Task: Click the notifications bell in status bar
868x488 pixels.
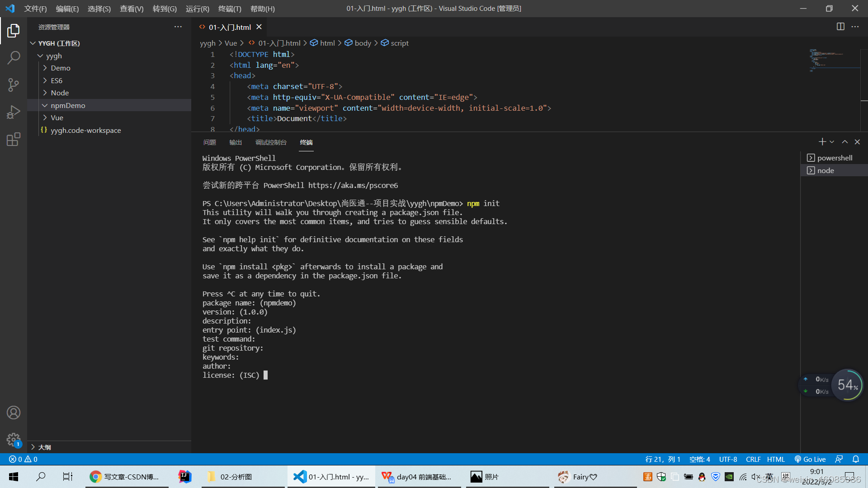Action: click(856, 459)
